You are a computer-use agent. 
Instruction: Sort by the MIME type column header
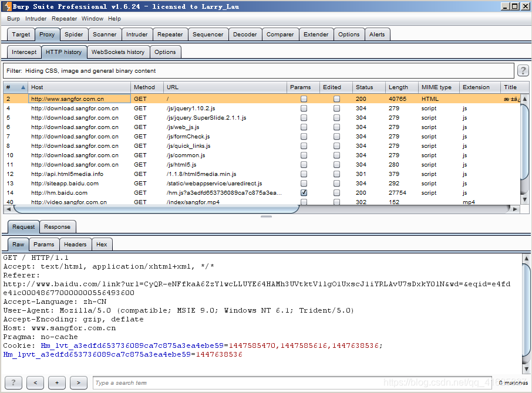(x=439, y=87)
